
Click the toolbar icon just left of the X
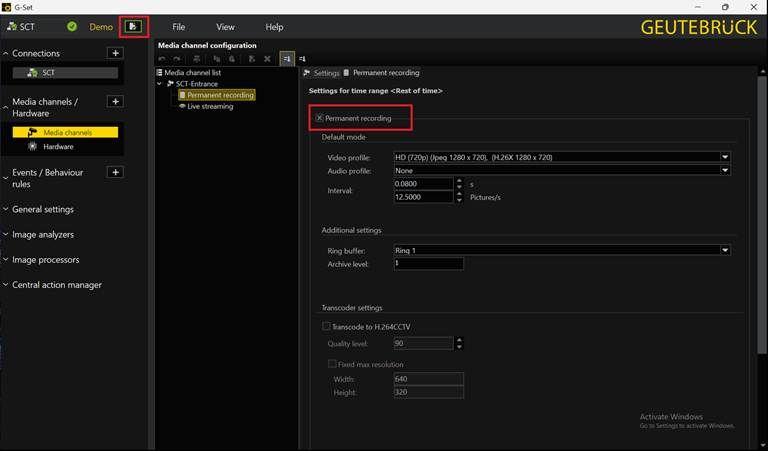252,59
